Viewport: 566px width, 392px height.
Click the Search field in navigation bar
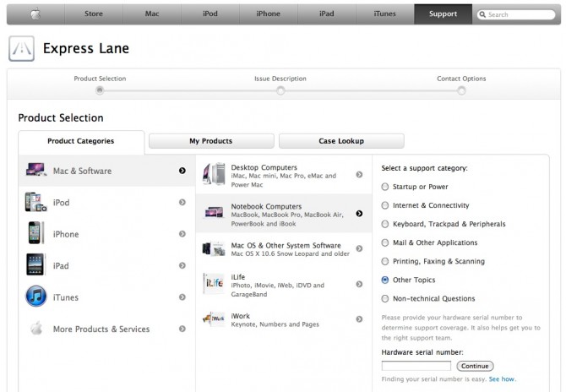[516, 14]
